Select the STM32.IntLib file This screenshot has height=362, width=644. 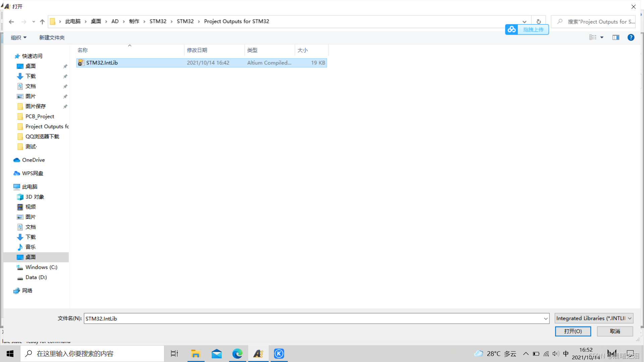102,63
